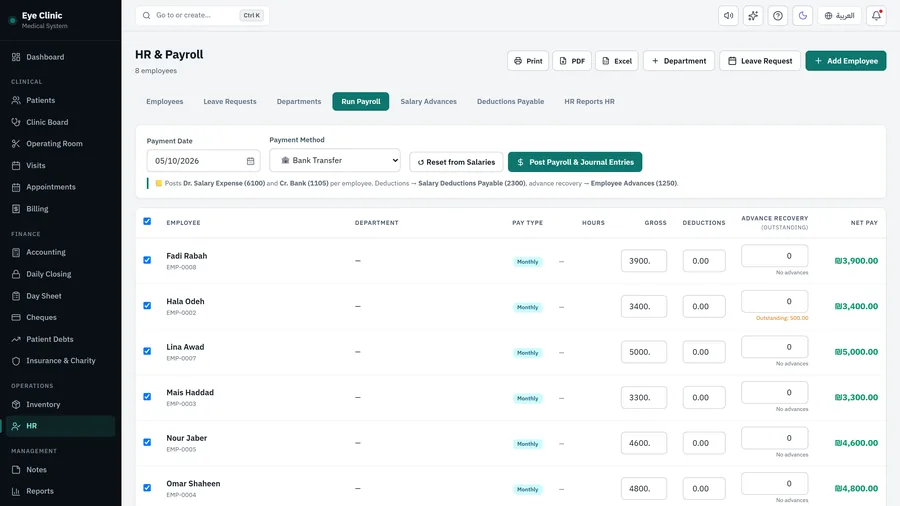Click Post Payroll & Journal Entries
Image resolution: width=900 pixels, height=506 pixels.
[x=575, y=162]
